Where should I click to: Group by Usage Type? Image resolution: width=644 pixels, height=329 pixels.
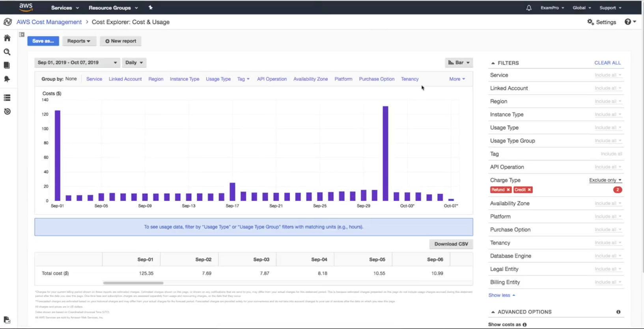(218, 79)
